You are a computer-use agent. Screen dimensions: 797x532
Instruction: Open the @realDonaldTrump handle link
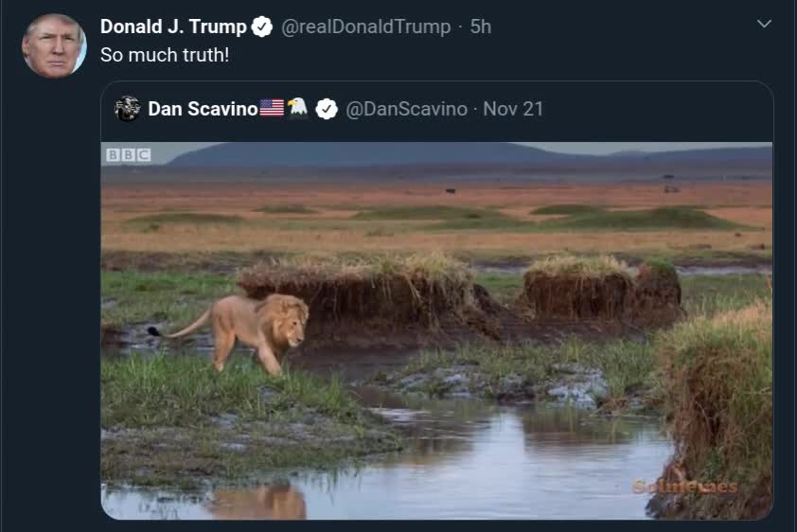[x=365, y=27]
